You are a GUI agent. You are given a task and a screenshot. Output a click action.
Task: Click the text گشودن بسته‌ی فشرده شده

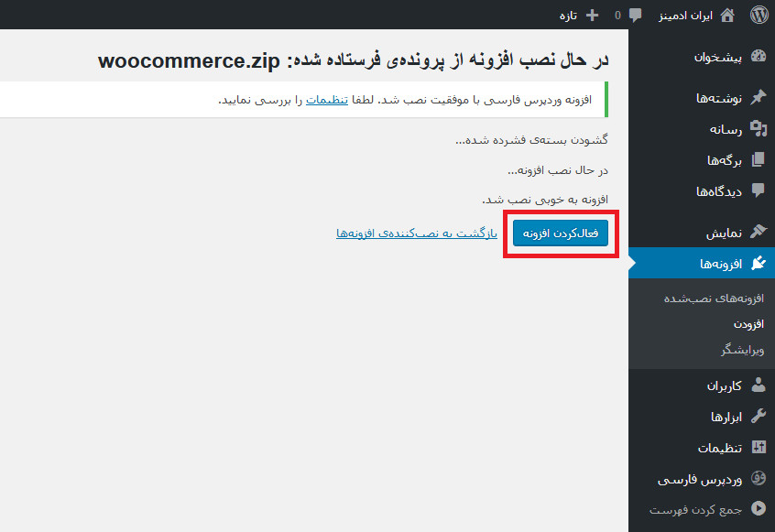[x=532, y=140]
